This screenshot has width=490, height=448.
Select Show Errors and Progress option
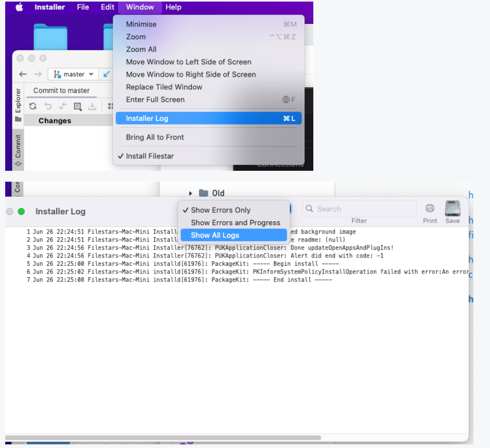tap(234, 223)
